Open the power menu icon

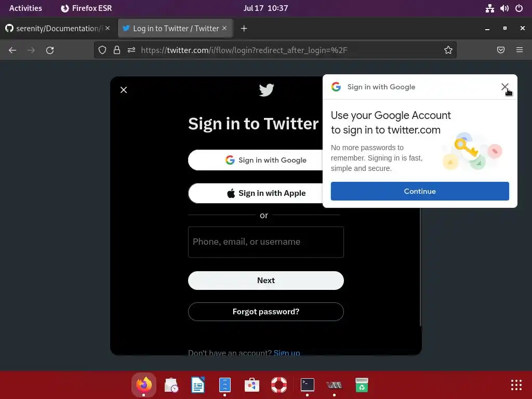[519, 8]
